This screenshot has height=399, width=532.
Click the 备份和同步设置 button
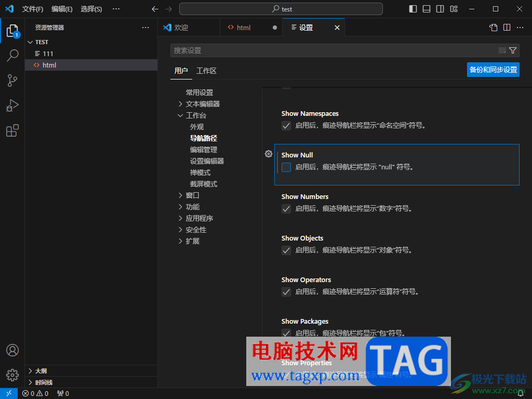tap(493, 70)
